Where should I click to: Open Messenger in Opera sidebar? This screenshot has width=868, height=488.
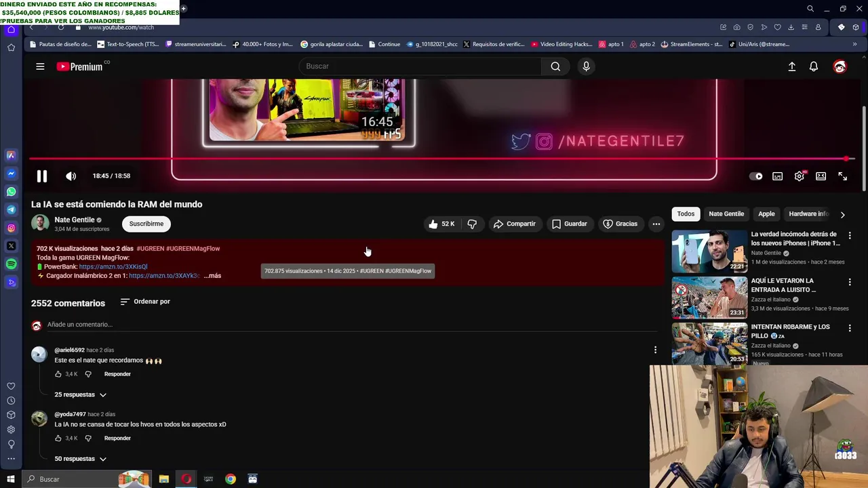tap(11, 174)
